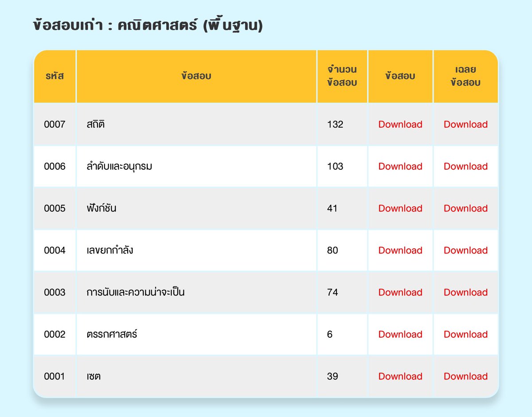Viewport: 532px width, 417px height.
Task: Click the ข้อสอบ download column header
Action: [x=400, y=76]
